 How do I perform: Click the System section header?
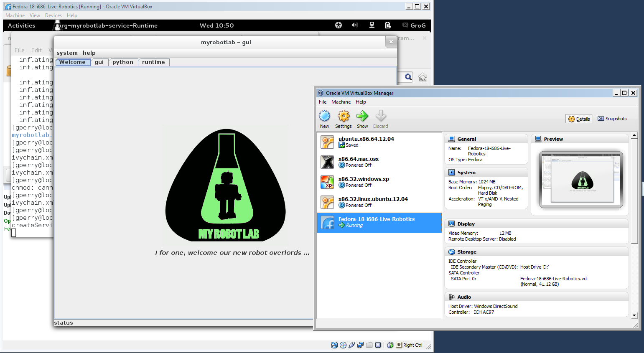(x=486, y=172)
